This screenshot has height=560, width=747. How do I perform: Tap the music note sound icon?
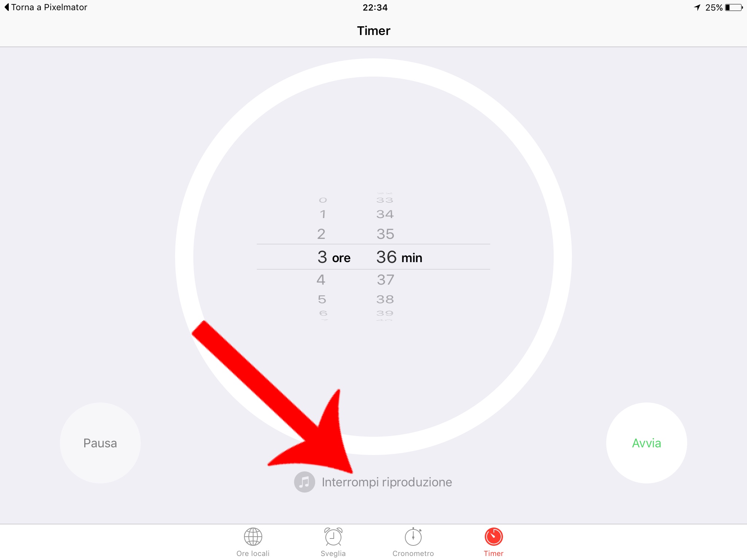(x=305, y=482)
